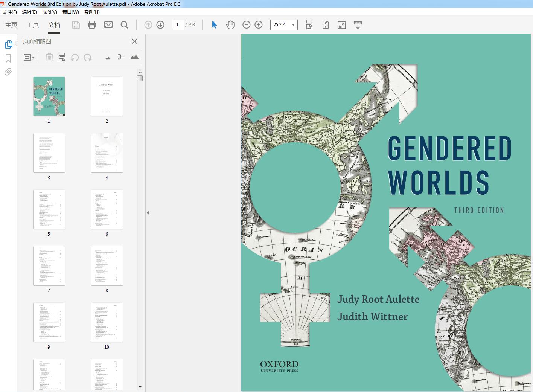
Task: Collapse the left navigation pane arrow
Action: click(148, 213)
